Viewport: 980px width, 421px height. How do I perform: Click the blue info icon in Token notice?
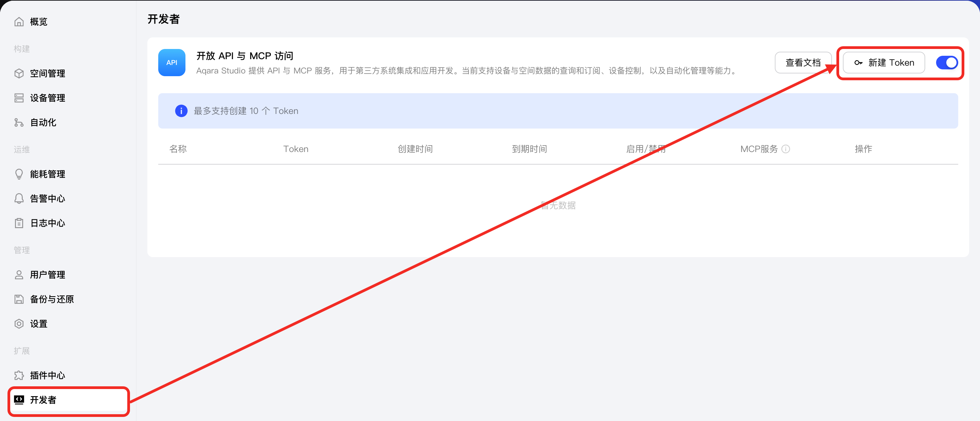(181, 111)
